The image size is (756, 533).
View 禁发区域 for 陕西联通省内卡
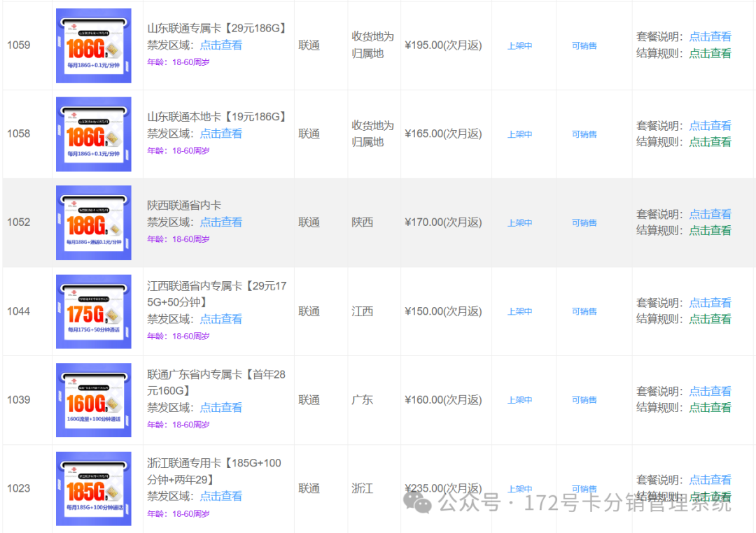(221, 222)
